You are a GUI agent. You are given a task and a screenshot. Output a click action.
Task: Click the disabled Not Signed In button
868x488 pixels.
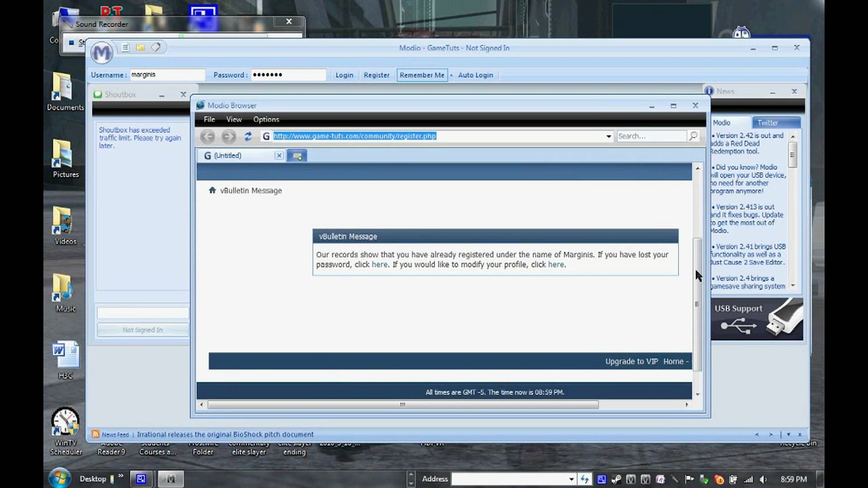coord(142,330)
